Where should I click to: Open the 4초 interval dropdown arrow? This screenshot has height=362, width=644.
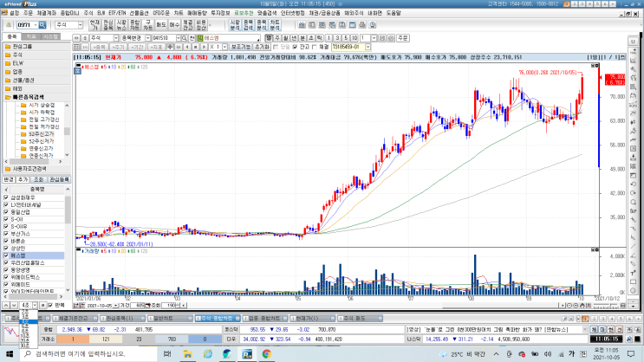point(35,306)
